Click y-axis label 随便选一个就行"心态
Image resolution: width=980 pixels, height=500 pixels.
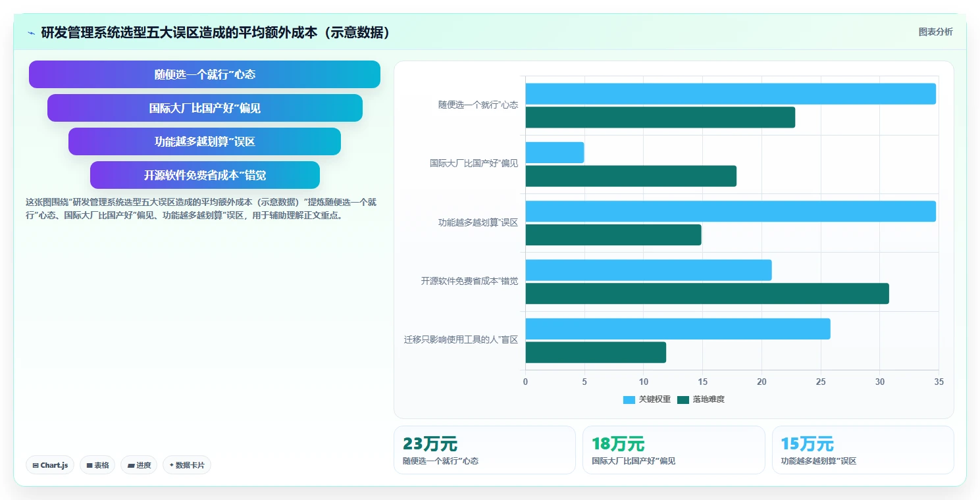[x=478, y=105]
